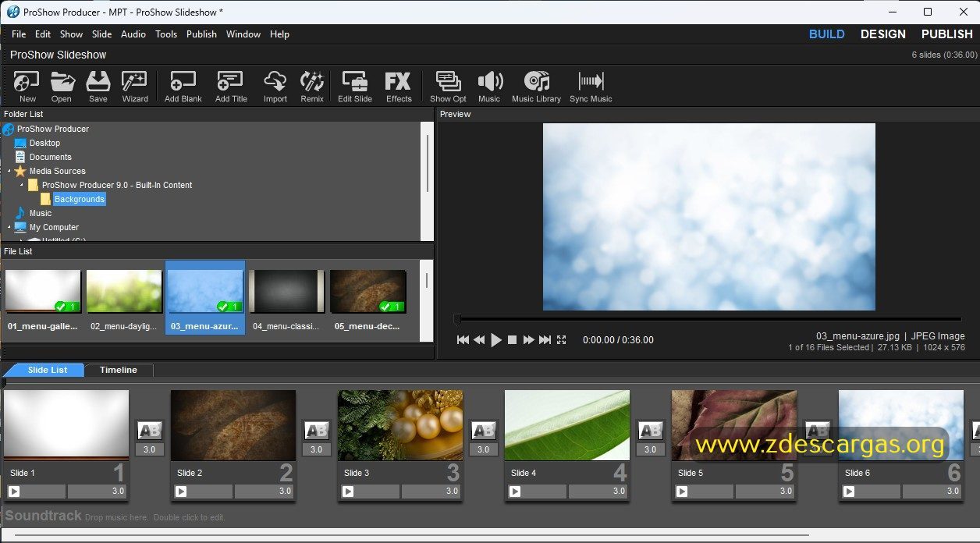This screenshot has height=543, width=980.
Task: Select the Slide 5 leaf thumbnail
Action: coord(734,425)
